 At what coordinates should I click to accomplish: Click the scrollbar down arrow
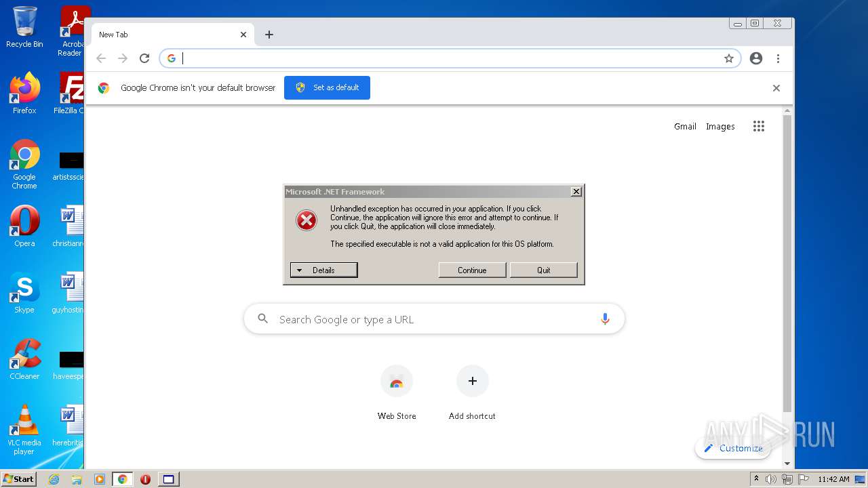787,464
